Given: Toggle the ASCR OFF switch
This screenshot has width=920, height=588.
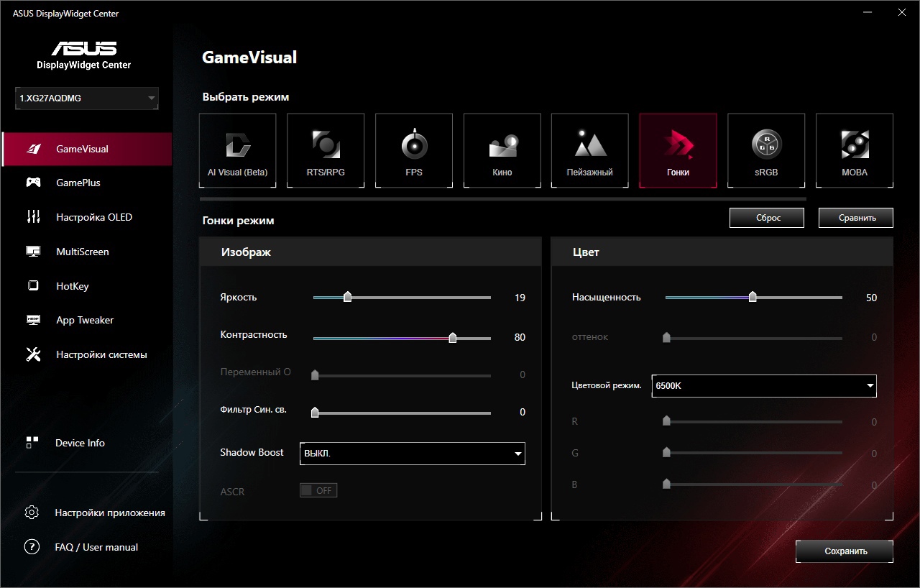Looking at the screenshot, I should (318, 491).
